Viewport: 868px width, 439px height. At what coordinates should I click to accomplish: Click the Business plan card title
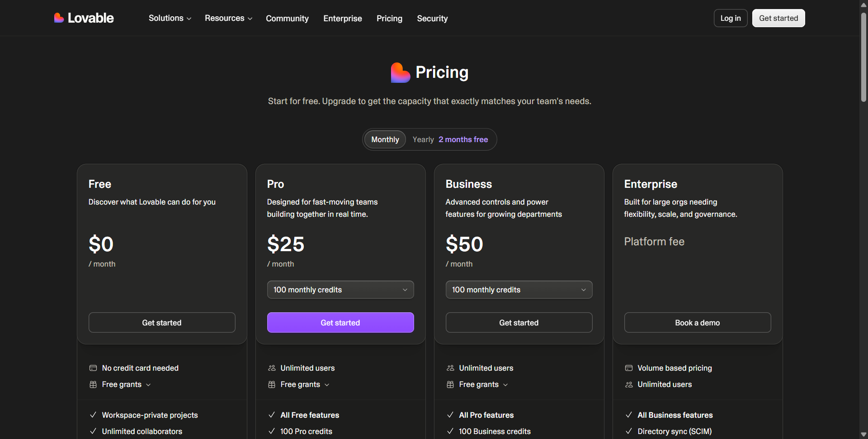[469, 184]
